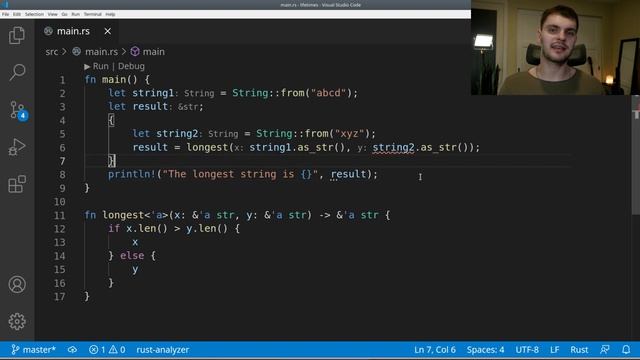Open the Help menu

click(x=110, y=14)
